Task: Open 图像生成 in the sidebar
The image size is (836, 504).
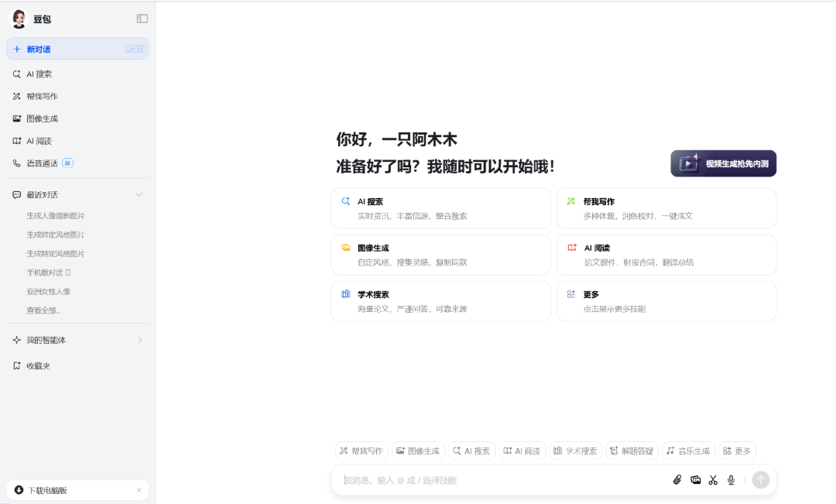Action: coord(78,118)
